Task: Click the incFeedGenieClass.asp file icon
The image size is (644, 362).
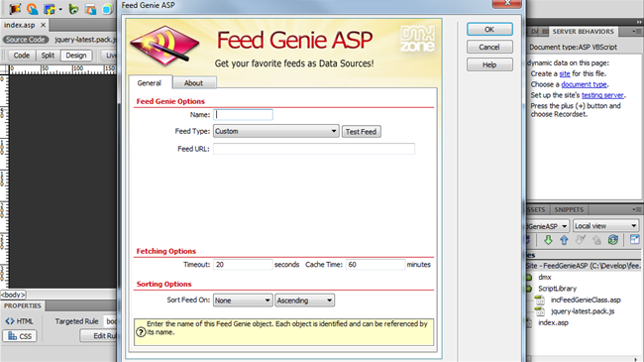Action: point(540,300)
